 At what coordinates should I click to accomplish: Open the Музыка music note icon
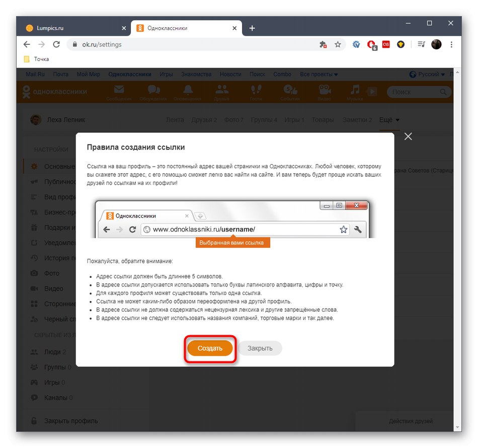tap(355, 91)
